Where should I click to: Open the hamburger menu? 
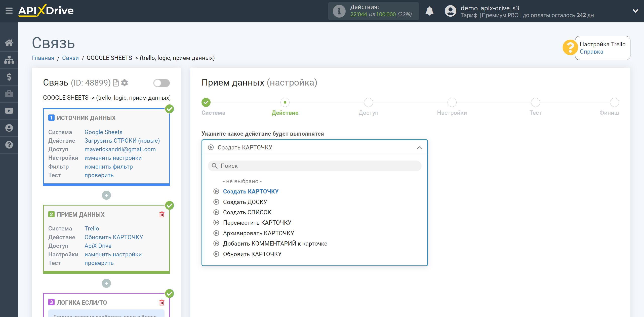tap(9, 11)
